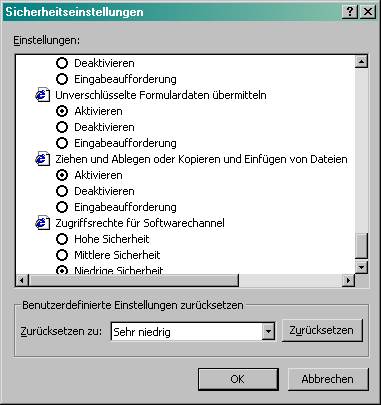Click the scroll up arrow of settings list
The width and height of the screenshot is (381, 405).
[361, 61]
